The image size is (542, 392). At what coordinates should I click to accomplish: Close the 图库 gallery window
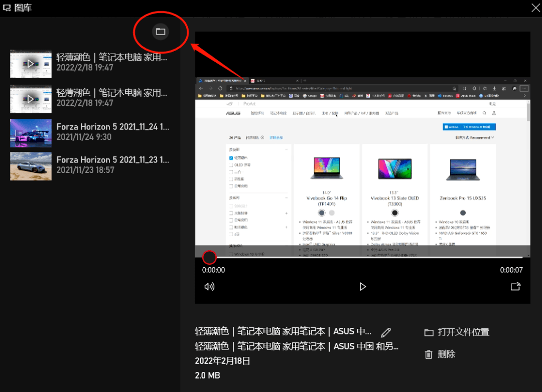coord(535,8)
